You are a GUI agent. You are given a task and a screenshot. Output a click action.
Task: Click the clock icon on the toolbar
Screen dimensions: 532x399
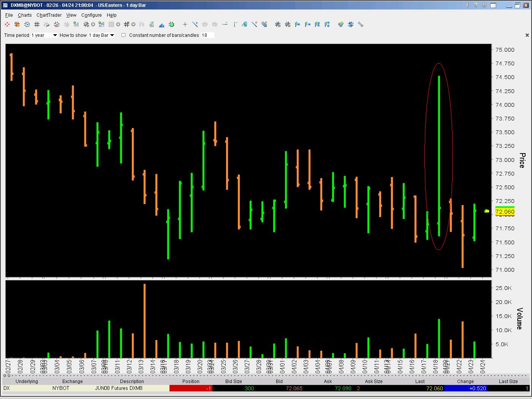(27, 24)
